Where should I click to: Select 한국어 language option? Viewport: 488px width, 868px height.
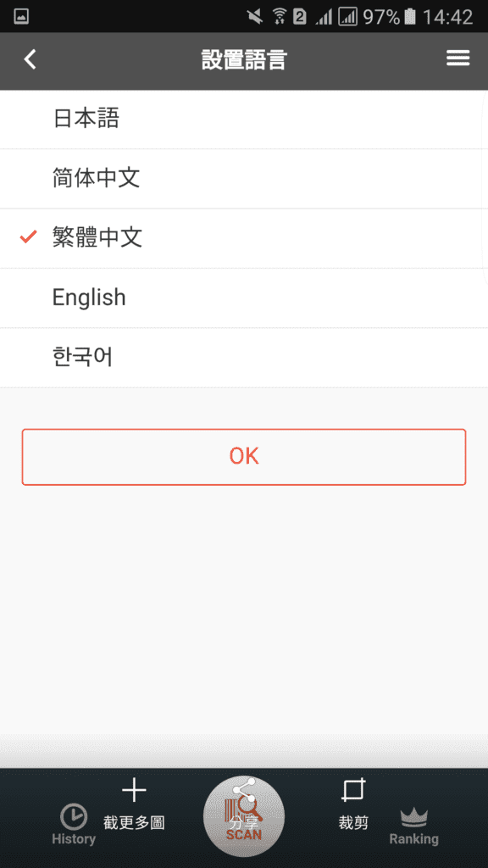click(244, 358)
